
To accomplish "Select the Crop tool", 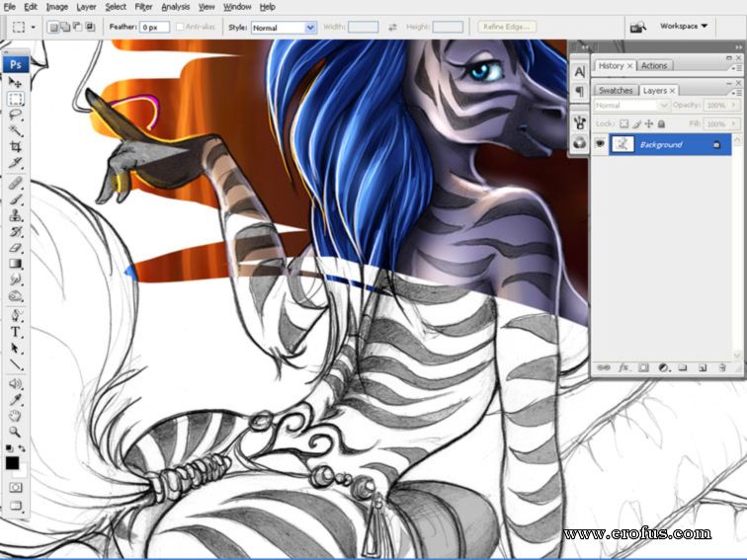I will 15,146.
